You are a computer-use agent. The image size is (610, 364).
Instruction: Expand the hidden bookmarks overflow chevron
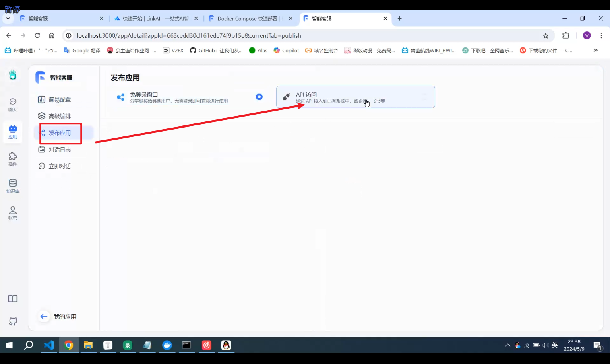(x=596, y=50)
